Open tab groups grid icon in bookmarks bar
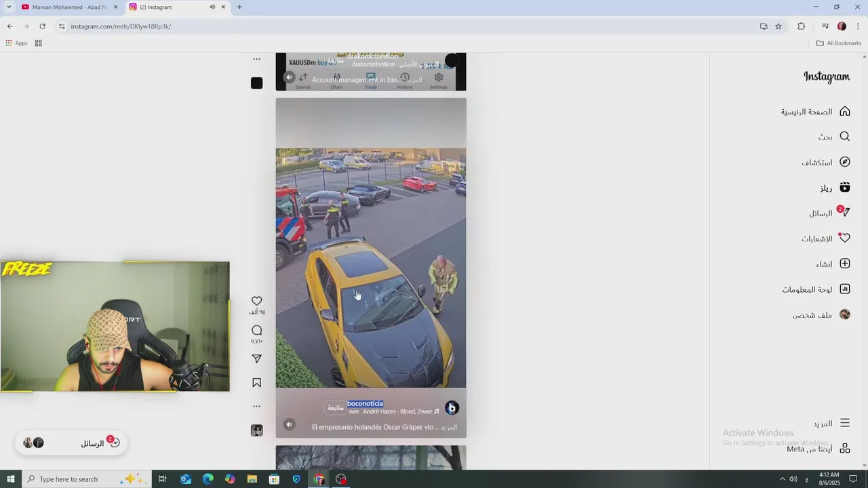The image size is (868, 488). click(39, 43)
